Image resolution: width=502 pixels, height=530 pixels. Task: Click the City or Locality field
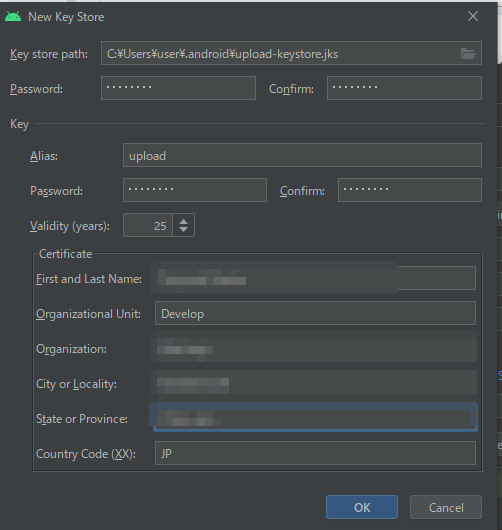click(x=315, y=383)
